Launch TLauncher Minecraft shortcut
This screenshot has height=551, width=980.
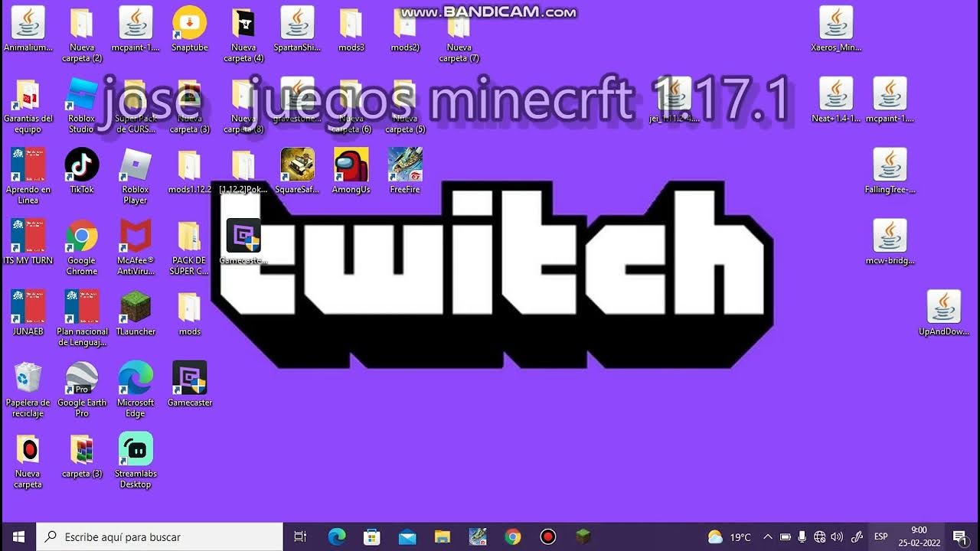coord(136,308)
